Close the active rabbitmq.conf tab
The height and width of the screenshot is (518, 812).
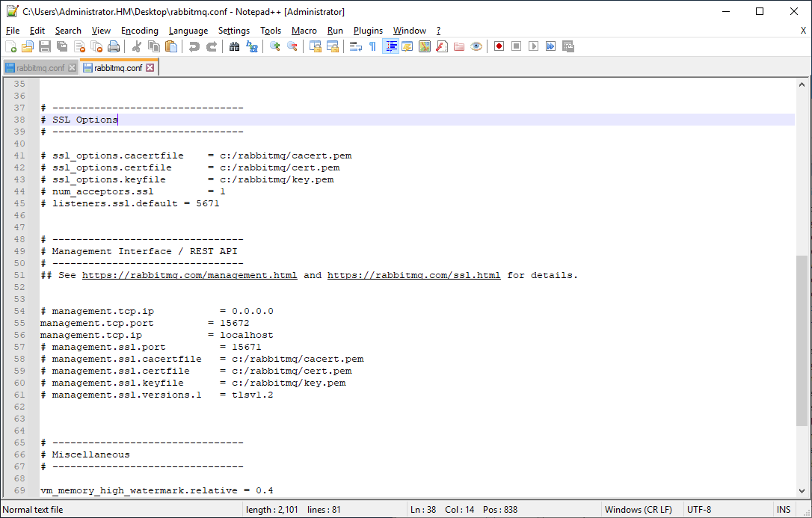[150, 68]
